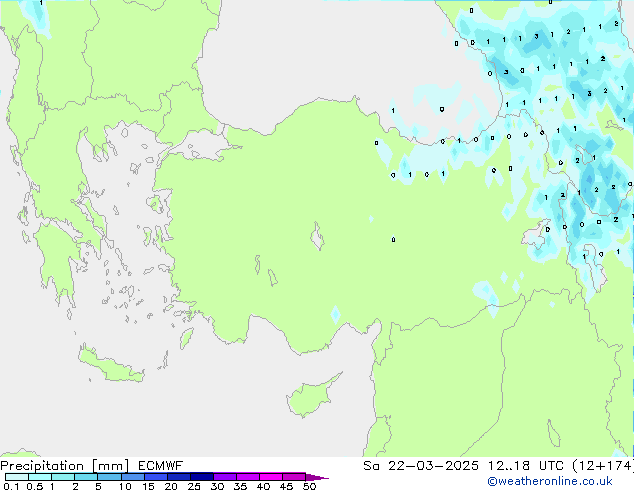Choose the 10–15 mm blue legend swatch
The width and height of the screenshot is (634, 490).
[x=132, y=477]
